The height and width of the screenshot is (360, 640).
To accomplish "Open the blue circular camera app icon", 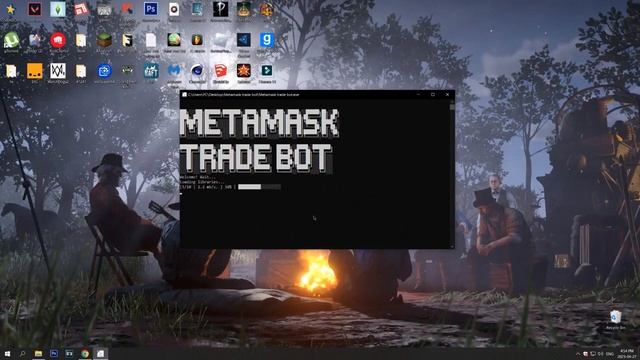I will click(x=104, y=71).
